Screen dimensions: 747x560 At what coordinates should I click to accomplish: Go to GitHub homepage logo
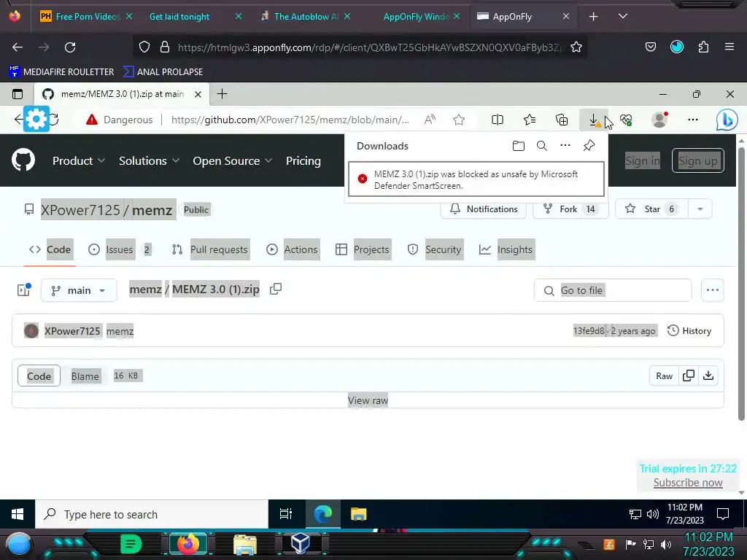[x=23, y=160]
